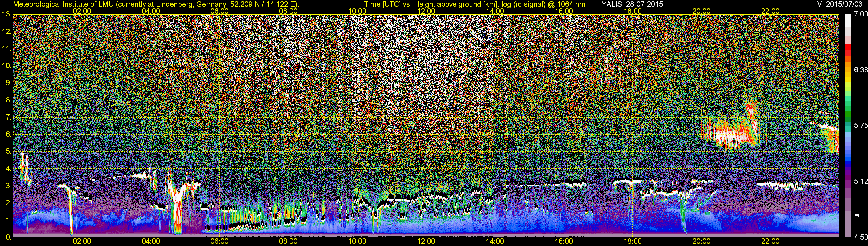Pick the 9. km height axis label
Viewport: 868px width, 246px height.
click(x=8, y=83)
